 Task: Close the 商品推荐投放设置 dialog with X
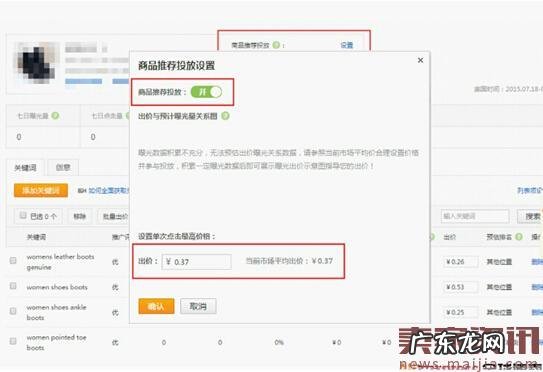[420, 60]
